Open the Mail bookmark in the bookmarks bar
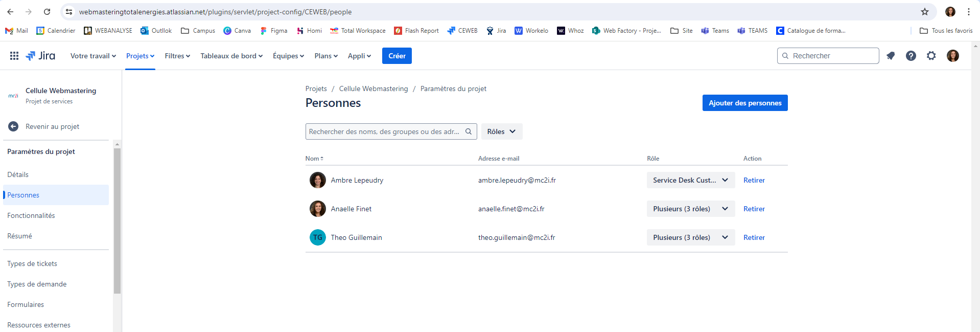980x332 pixels. click(x=16, y=31)
